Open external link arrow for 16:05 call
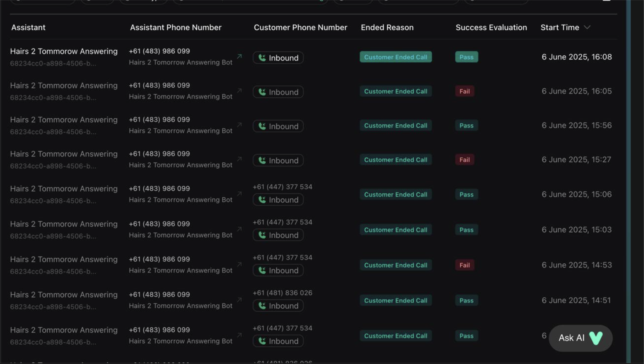This screenshot has height=364, width=644. pos(239,91)
